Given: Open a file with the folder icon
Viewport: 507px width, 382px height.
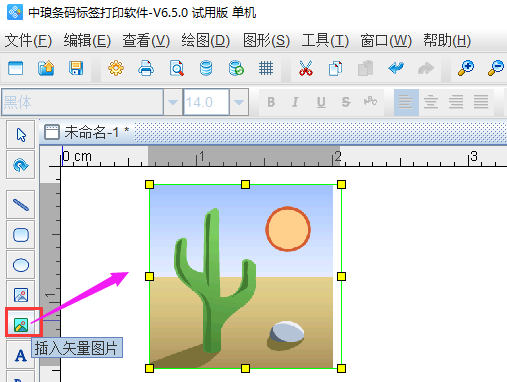Looking at the screenshot, I should click(x=46, y=68).
